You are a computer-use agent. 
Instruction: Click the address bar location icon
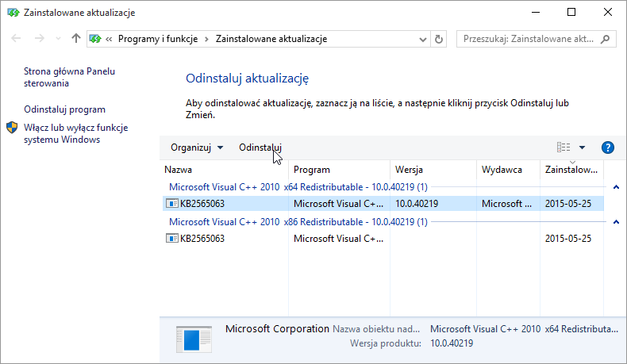95,39
